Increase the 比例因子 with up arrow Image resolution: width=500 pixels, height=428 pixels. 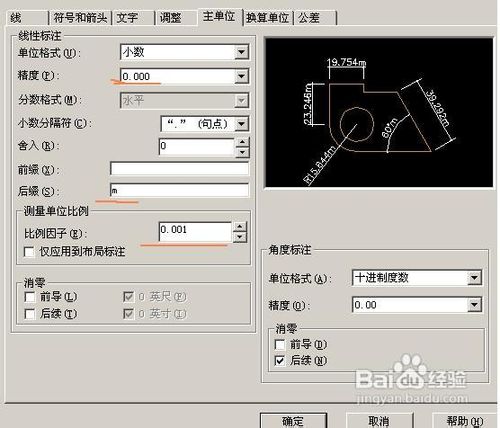coord(240,227)
